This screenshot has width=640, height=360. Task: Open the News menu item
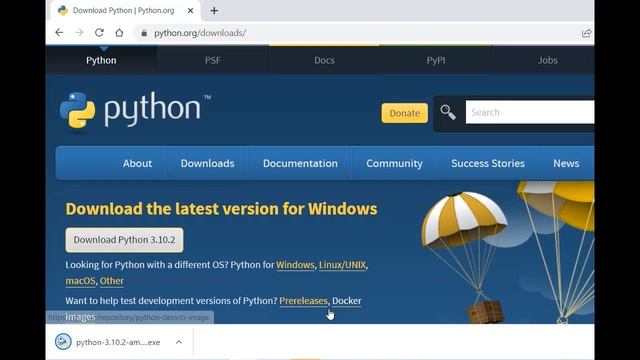566,163
